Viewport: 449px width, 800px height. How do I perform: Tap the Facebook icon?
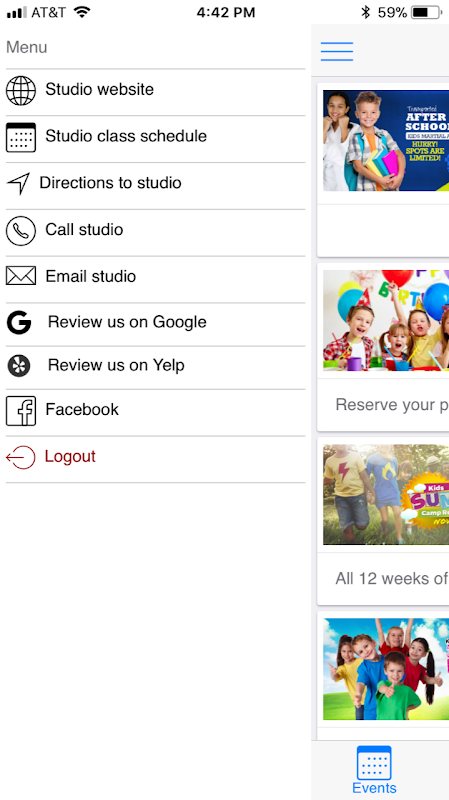[21, 411]
